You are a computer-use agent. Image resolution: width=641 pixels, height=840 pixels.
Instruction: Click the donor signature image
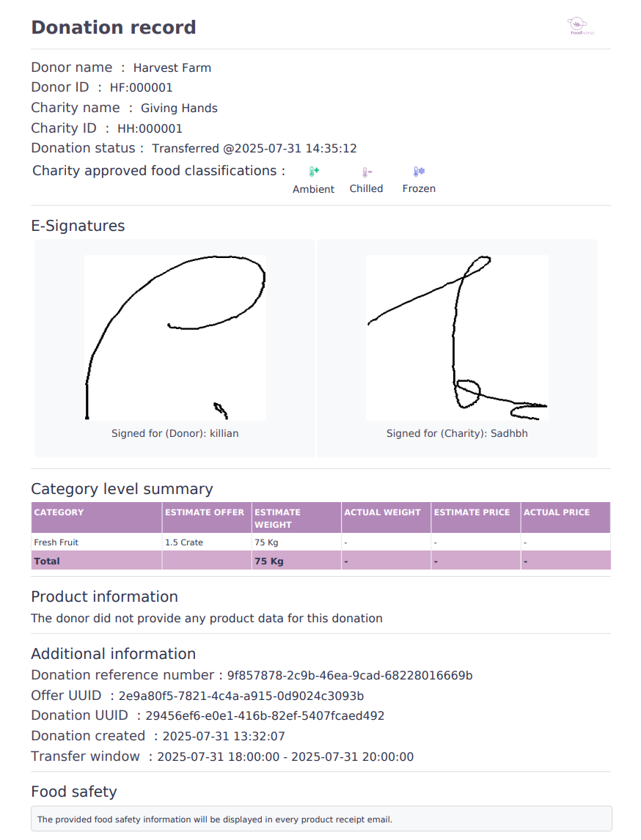175,337
